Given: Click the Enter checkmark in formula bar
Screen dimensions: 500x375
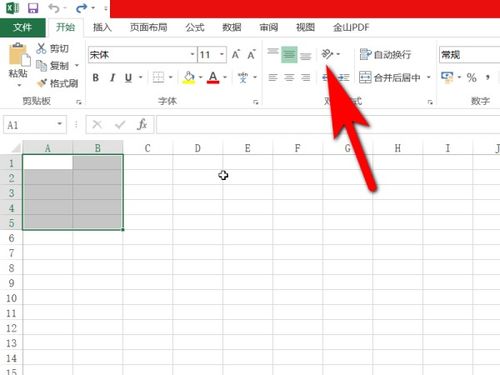Looking at the screenshot, I should click(120, 125).
